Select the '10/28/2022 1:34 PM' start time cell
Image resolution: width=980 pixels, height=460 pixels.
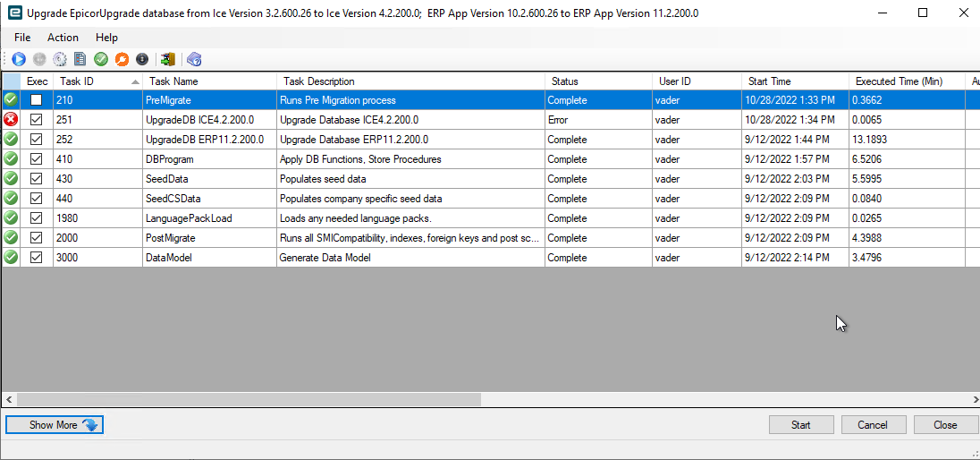(x=796, y=120)
